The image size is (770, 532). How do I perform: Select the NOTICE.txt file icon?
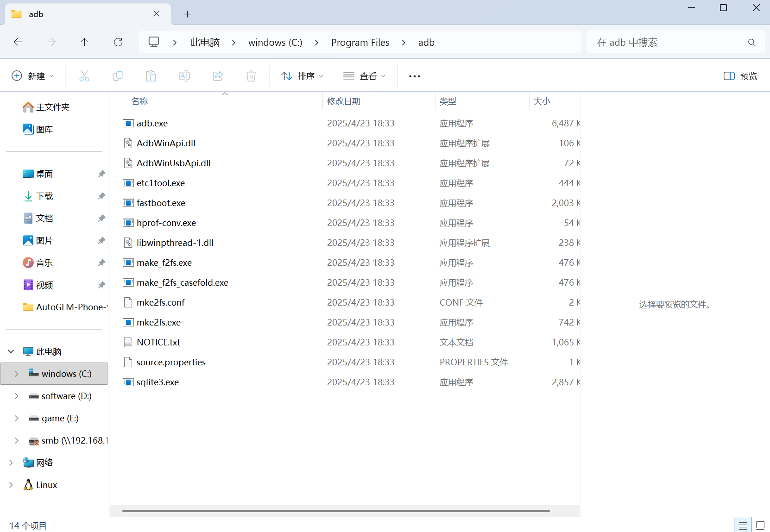coord(128,342)
